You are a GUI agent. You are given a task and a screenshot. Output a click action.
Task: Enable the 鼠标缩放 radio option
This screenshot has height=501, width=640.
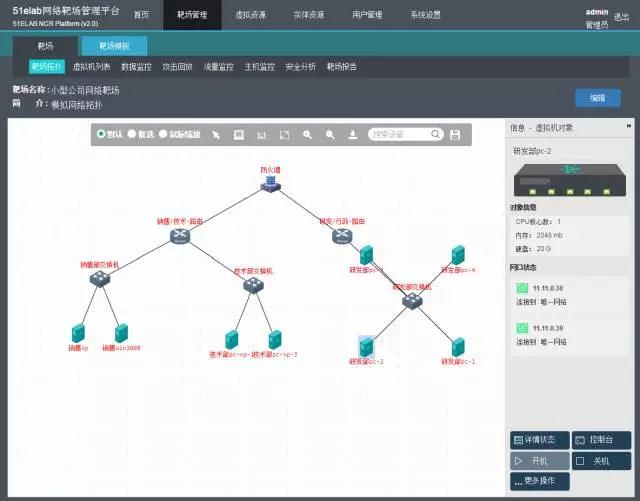(x=163, y=134)
